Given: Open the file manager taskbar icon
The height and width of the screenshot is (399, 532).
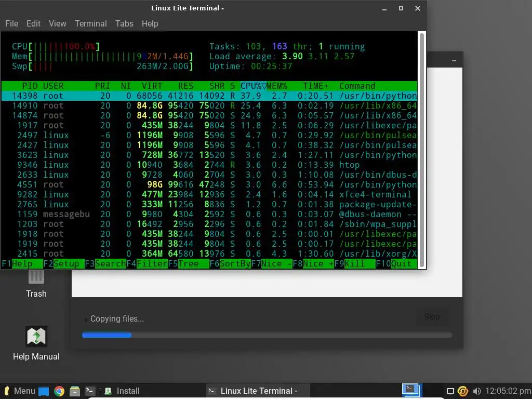Looking at the screenshot, I should (75, 391).
